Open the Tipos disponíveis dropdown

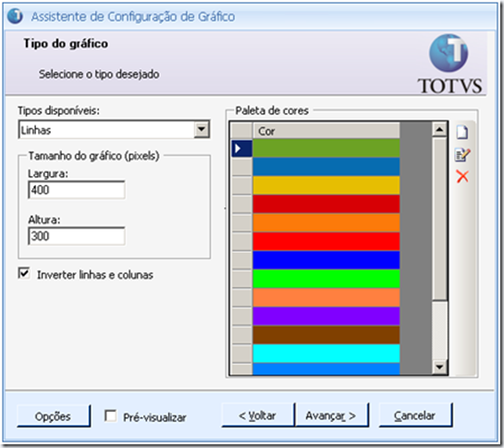(202, 130)
